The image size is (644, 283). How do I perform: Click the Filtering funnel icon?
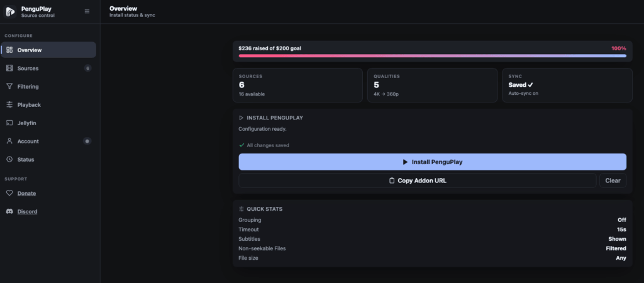(9, 86)
